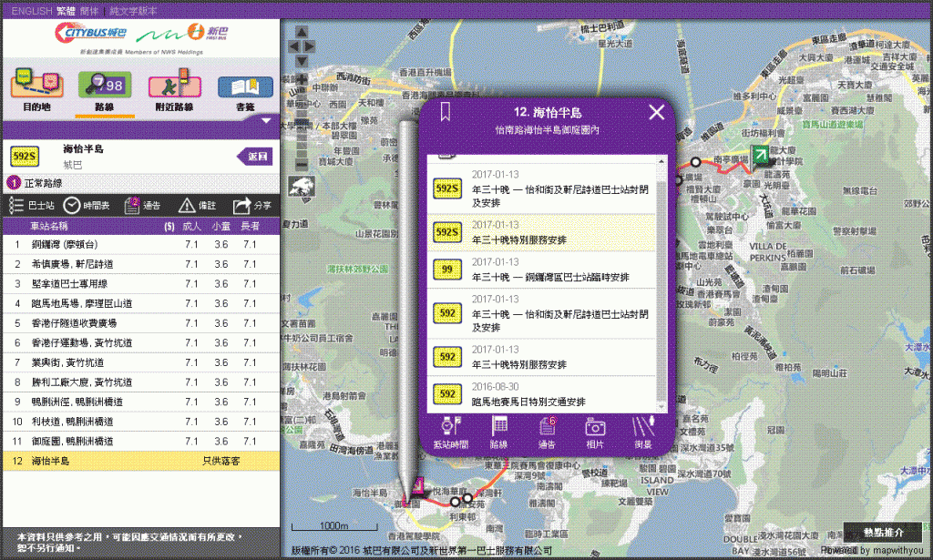Close the 海怡半島 stop popup
This screenshot has width=933, height=560.
point(656,112)
